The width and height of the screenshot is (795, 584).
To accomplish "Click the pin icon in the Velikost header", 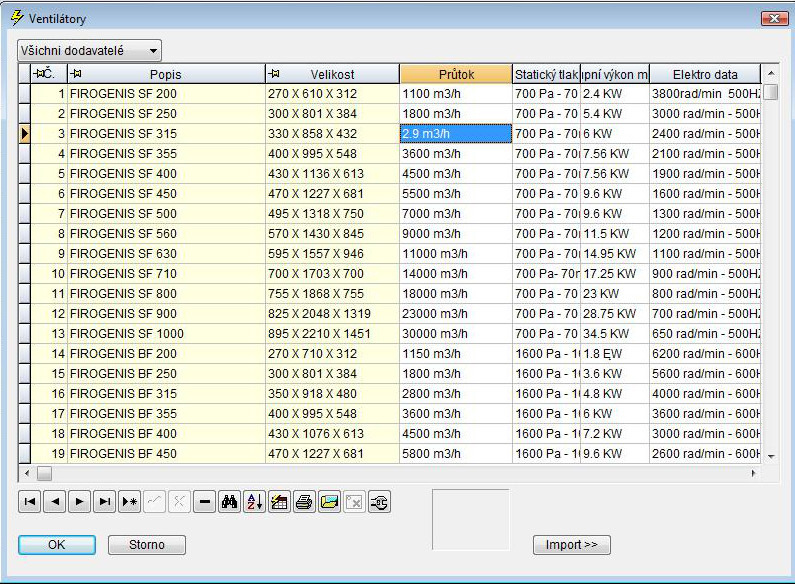I will [274, 74].
